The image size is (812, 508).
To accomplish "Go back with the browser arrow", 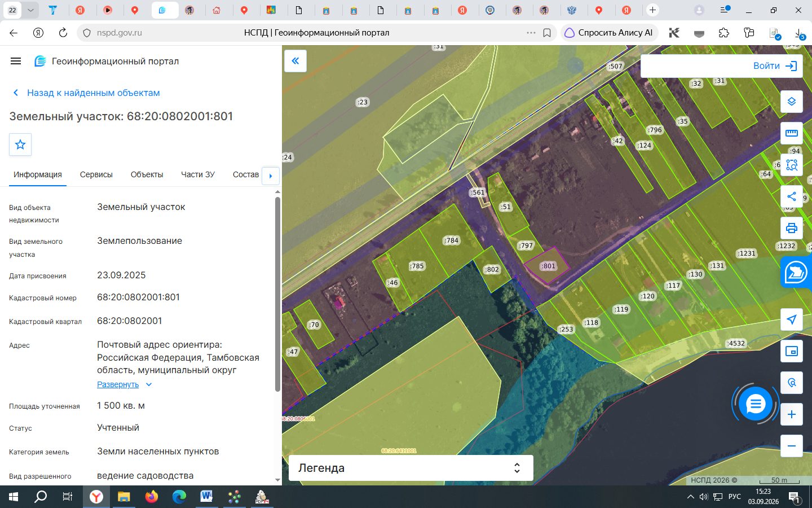I will [x=14, y=33].
